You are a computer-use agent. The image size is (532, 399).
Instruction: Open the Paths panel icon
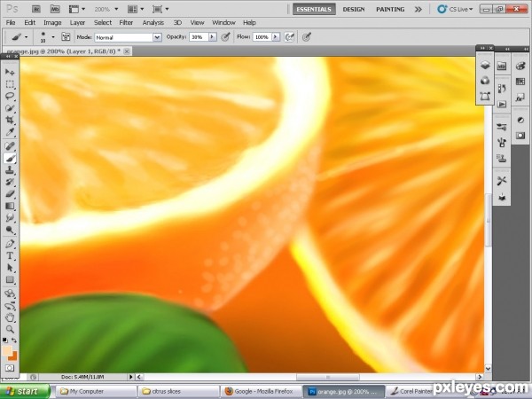pyautogui.click(x=485, y=97)
